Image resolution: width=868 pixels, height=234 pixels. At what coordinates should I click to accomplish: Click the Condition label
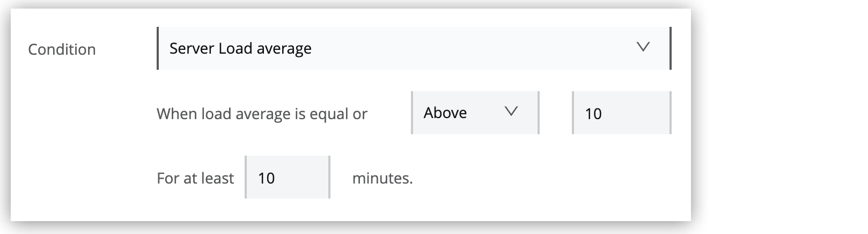[x=62, y=49]
